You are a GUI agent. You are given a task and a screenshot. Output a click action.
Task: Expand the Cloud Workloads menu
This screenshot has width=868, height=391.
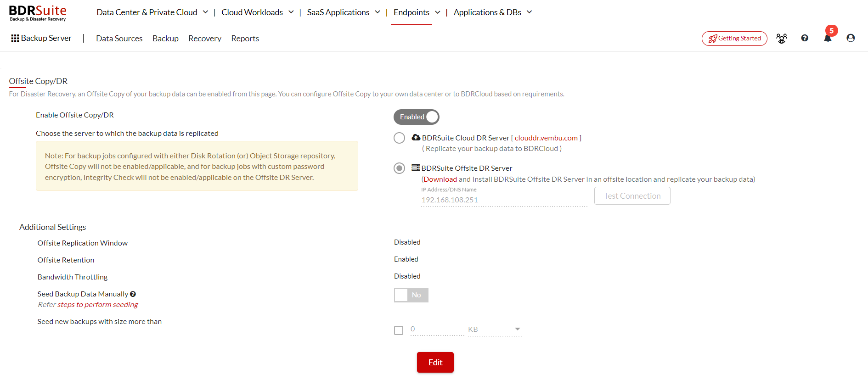pyautogui.click(x=258, y=12)
